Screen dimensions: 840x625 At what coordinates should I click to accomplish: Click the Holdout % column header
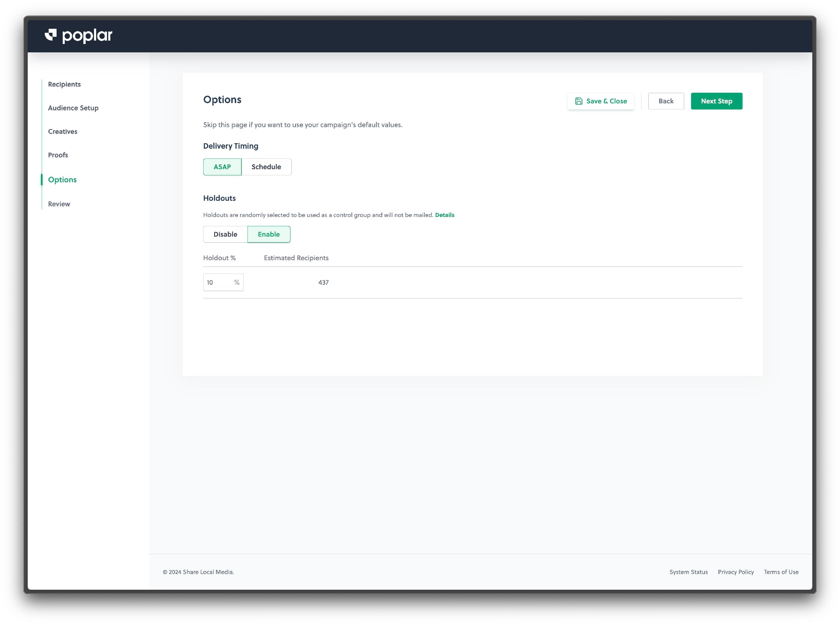click(219, 258)
